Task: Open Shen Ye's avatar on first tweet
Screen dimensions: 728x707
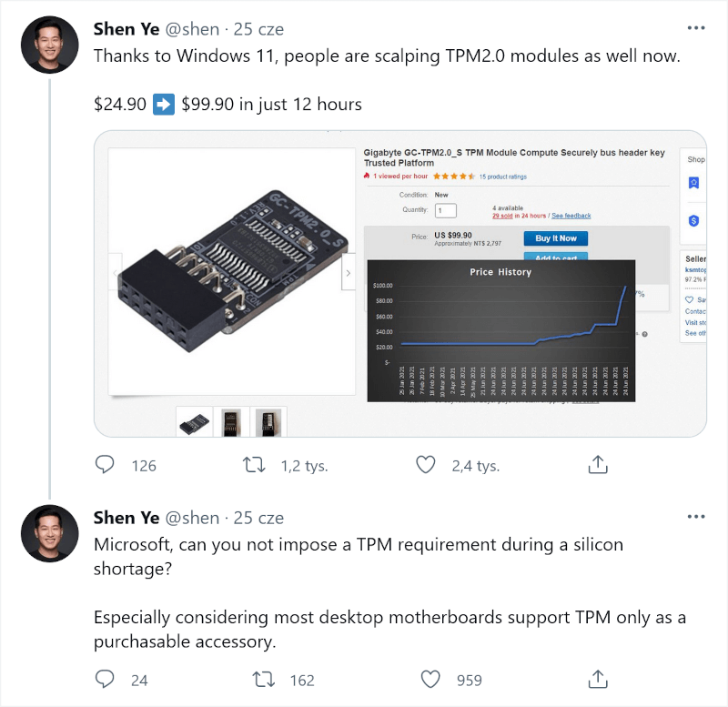Action: pyautogui.click(x=50, y=45)
